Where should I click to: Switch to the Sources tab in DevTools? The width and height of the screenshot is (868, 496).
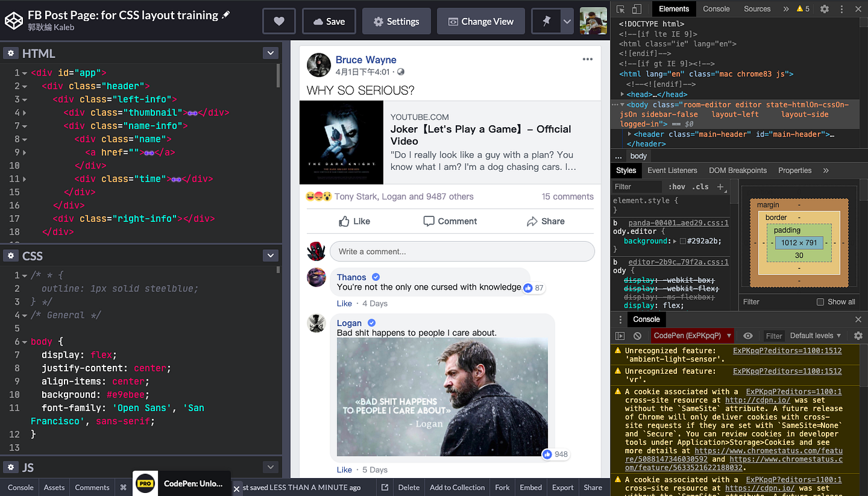(x=756, y=9)
